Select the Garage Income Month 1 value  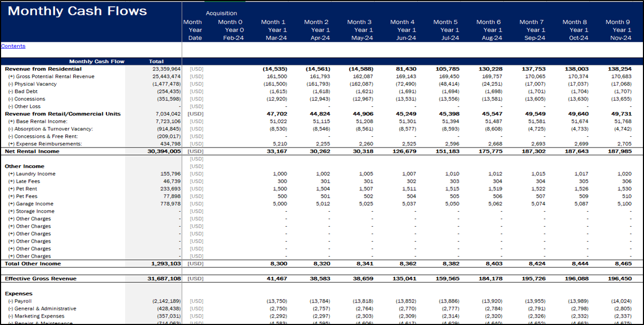(279, 204)
